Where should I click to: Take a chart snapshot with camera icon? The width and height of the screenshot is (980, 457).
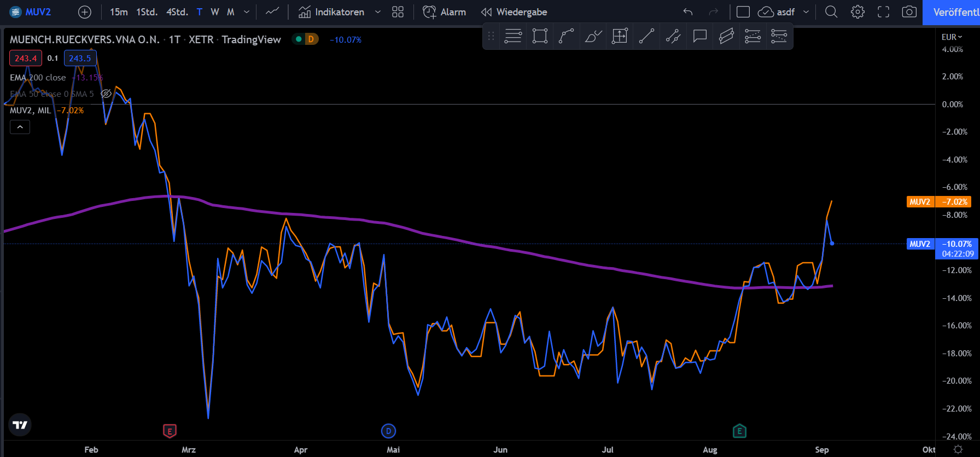point(909,12)
